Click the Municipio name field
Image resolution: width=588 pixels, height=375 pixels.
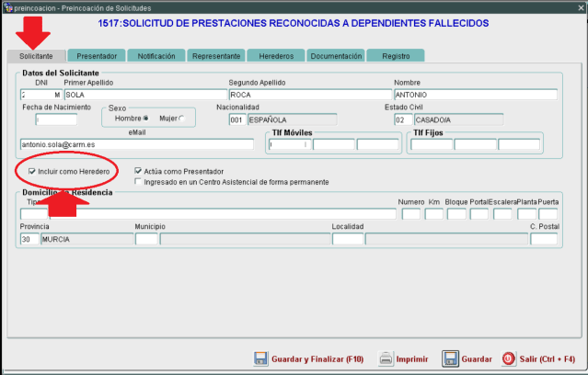coord(246,239)
